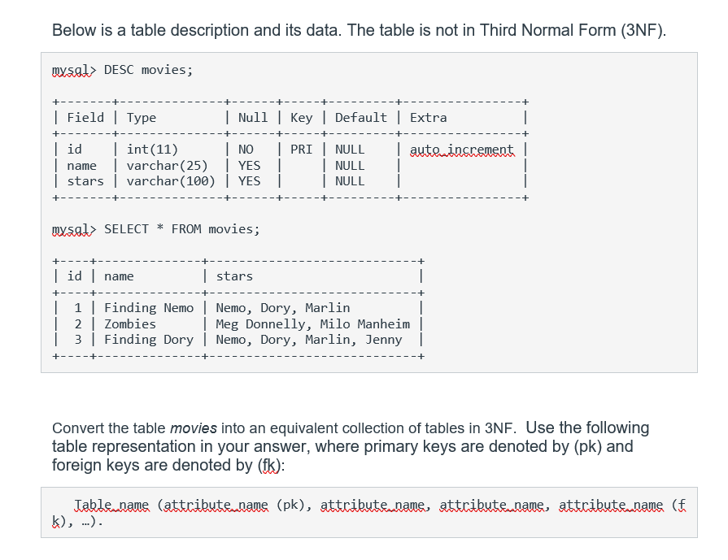Click the 'SELECT * FROM movies;' command

[x=181, y=229]
